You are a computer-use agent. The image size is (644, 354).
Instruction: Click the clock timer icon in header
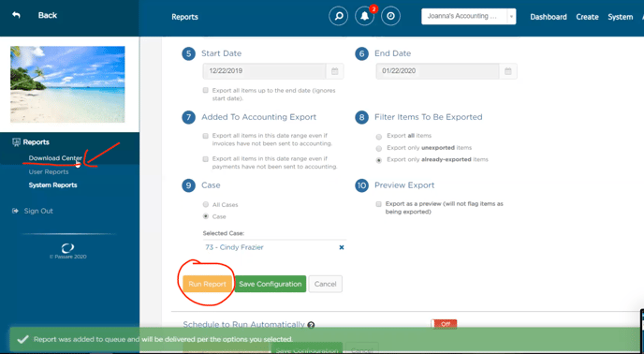coord(390,17)
